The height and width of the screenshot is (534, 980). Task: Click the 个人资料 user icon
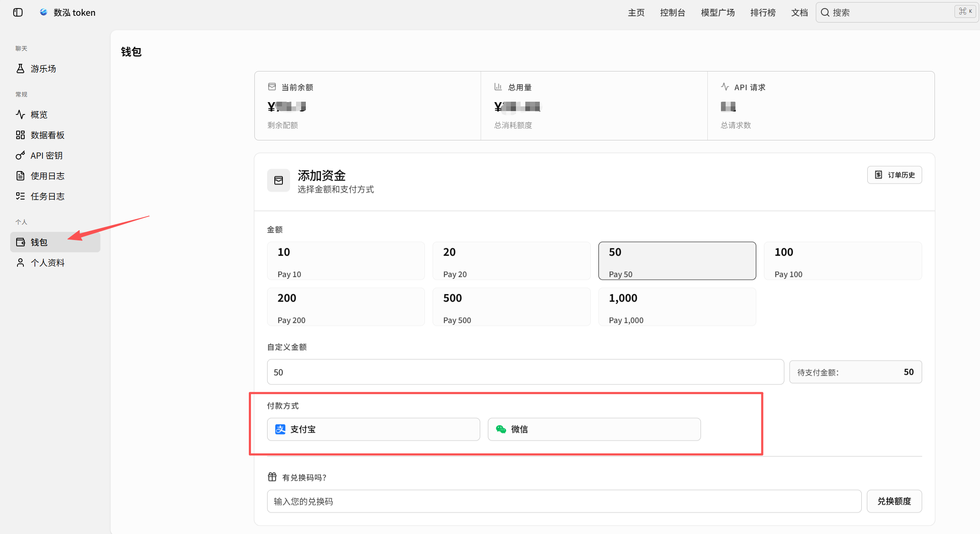(x=20, y=263)
